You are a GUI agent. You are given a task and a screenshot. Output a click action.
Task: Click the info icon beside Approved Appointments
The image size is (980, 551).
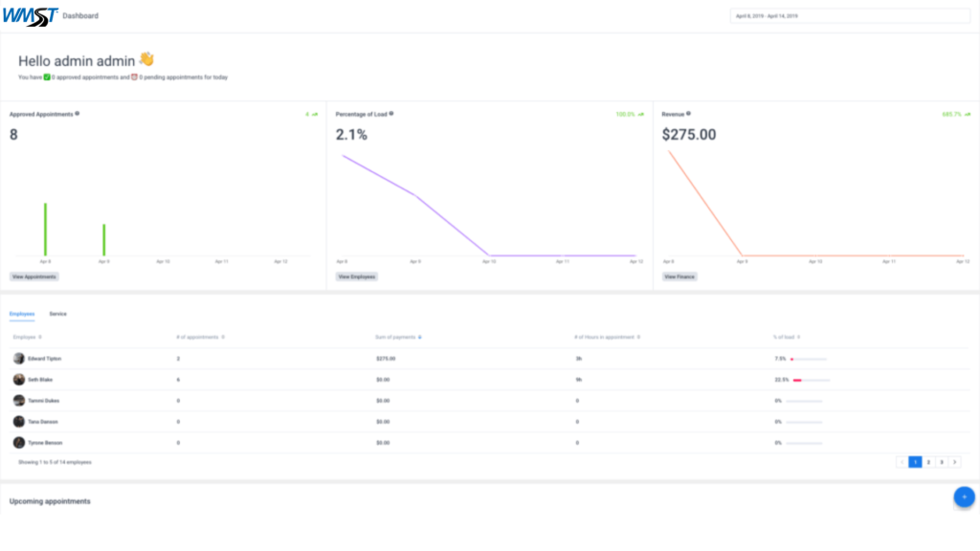(78, 113)
